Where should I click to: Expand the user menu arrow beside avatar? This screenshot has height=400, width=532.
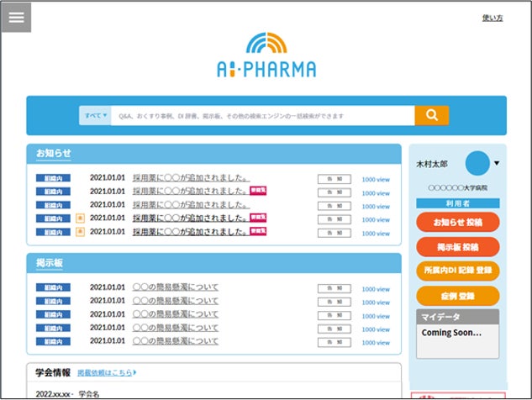pyautogui.click(x=497, y=163)
